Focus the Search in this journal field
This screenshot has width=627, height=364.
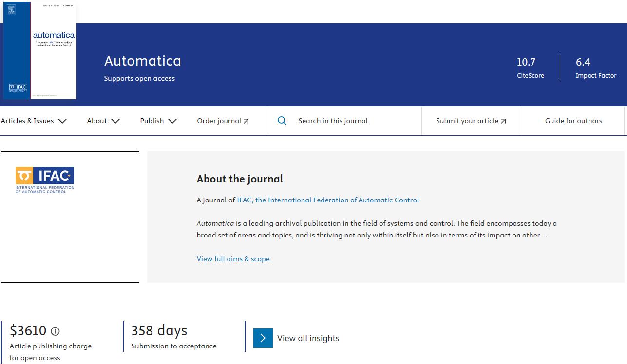pyautogui.click(x=343, y=121)
